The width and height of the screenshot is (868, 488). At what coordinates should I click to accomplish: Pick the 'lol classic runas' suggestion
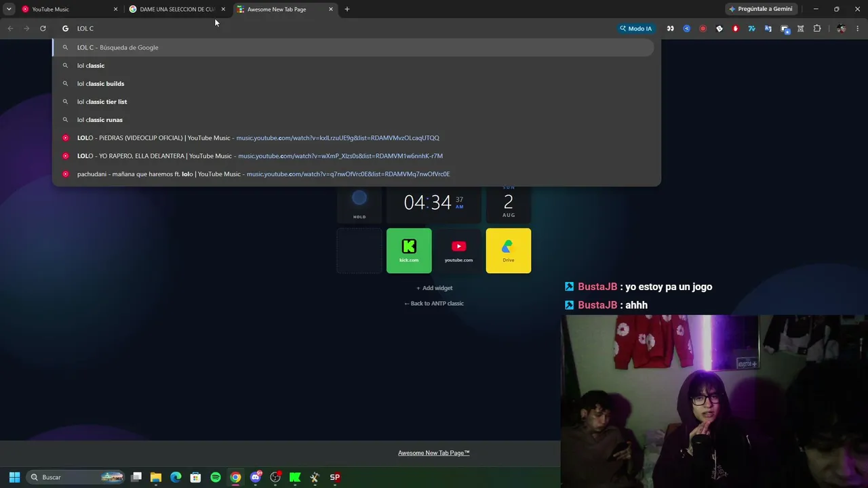(x=353, y=120)
